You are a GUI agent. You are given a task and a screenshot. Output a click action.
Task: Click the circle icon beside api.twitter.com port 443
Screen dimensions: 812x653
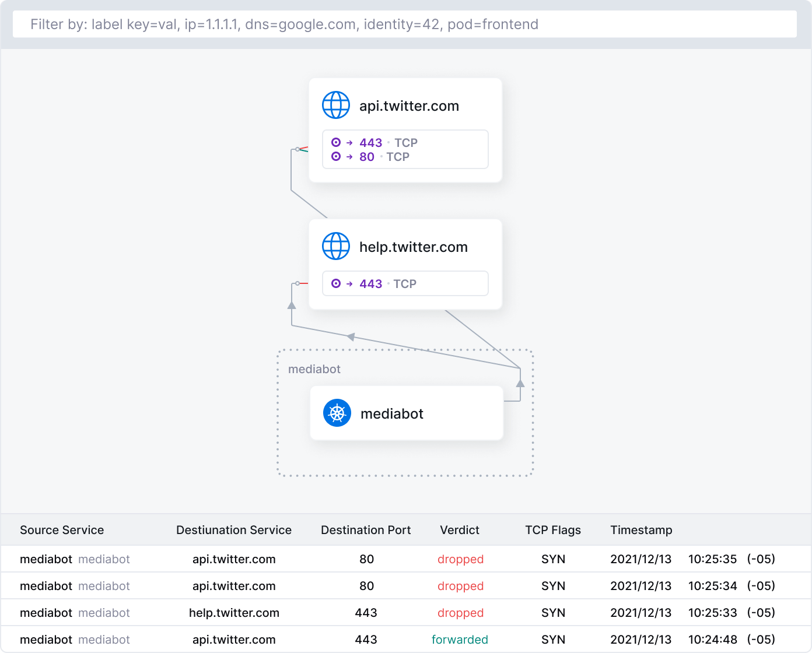pos(336,142)
